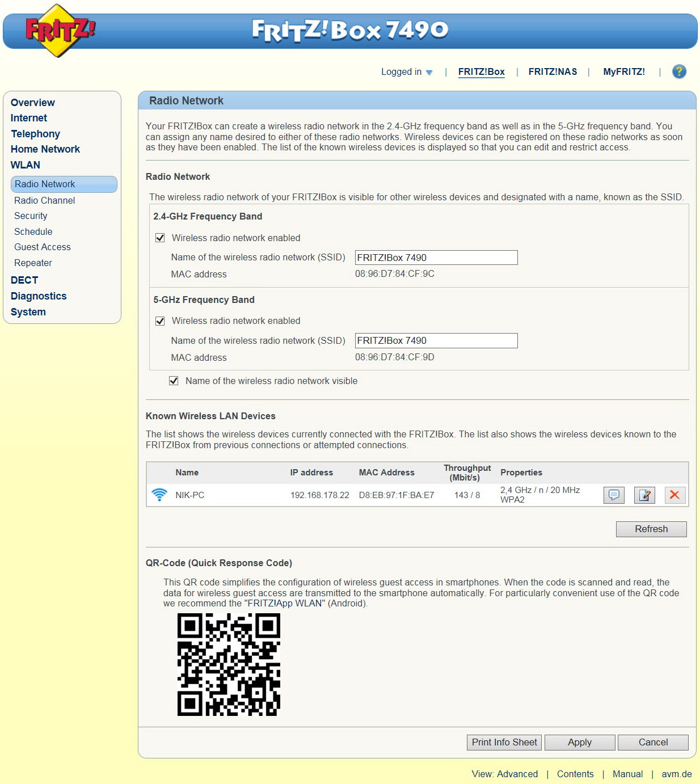Click the IP address column header

[311, 473]
